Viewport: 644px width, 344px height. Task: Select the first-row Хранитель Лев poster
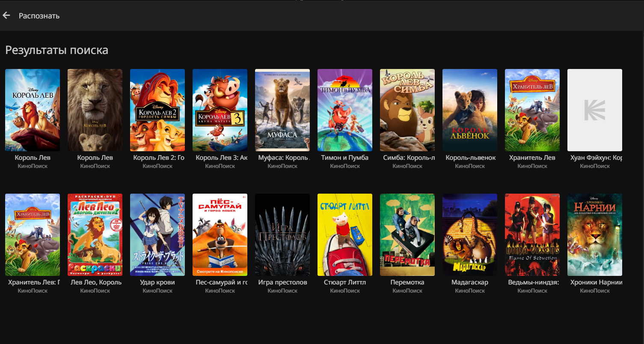pos(532,110)
